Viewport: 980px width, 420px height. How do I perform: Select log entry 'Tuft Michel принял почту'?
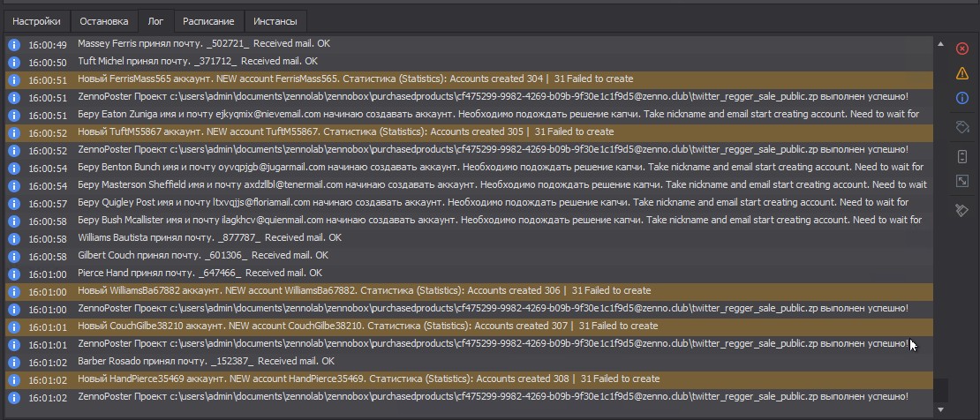pos(469,62)
